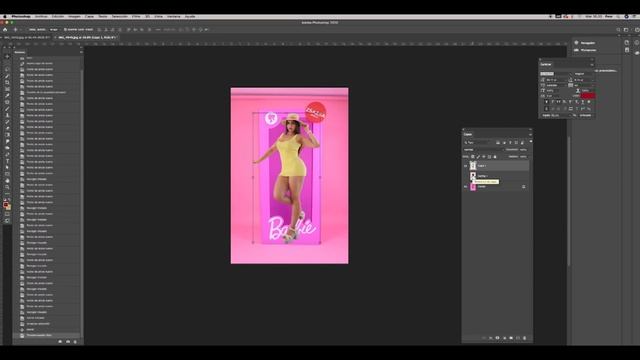Viewport: 640px width, 360px height.
Task: Create new adjustment layer icon
Action: pos(504,338)
